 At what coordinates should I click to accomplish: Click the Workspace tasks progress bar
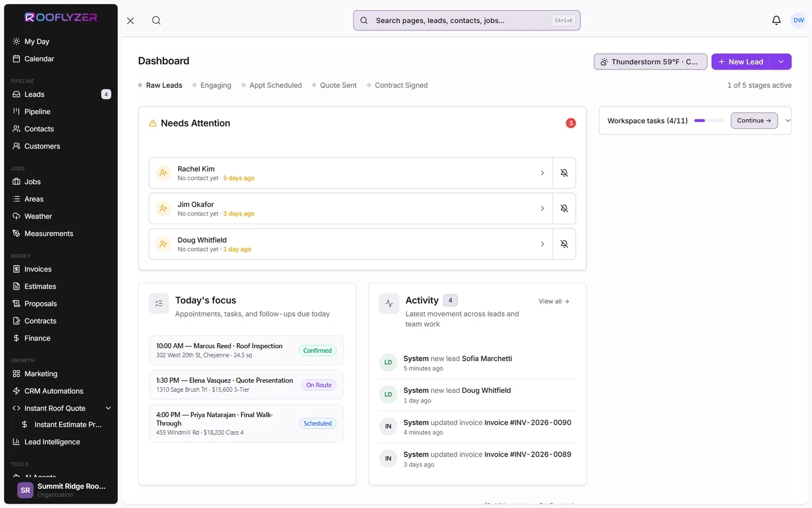[709, 120]
